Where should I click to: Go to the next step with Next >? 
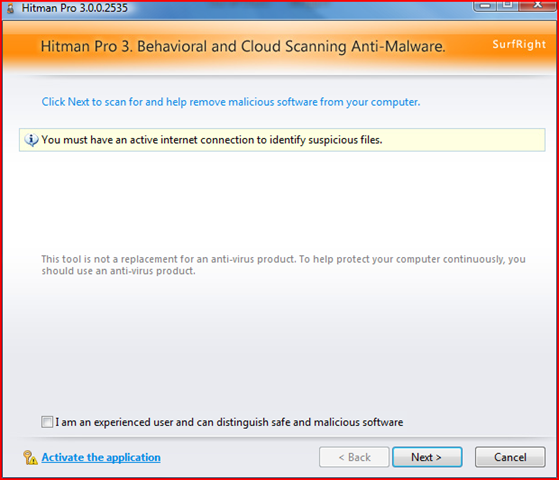[x=427, y=457]
